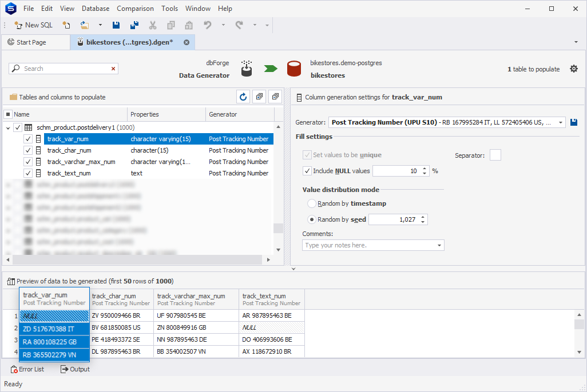This screenshot has height=392, width=587.
Task: Select preview cell ZV 950009466 BR
Action: click(121, 315)
